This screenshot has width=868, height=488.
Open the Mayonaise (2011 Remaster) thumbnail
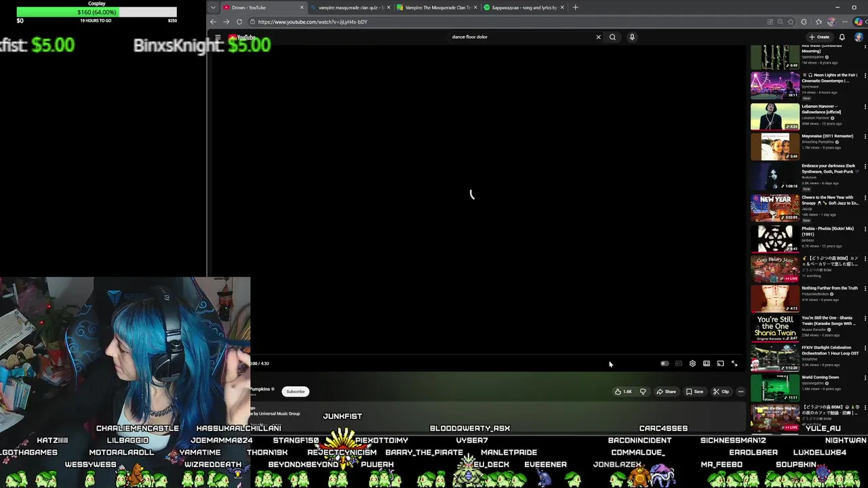tap(774, 146)
